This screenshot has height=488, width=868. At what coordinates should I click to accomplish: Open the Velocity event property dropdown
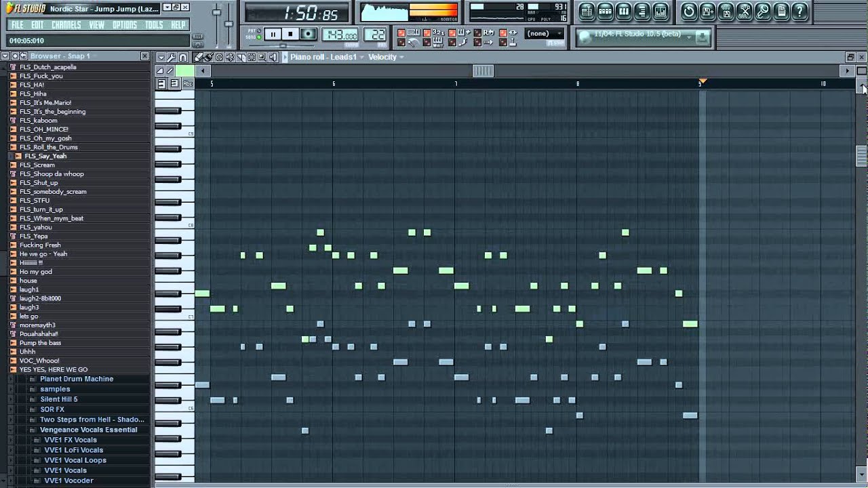pos(386,57)
